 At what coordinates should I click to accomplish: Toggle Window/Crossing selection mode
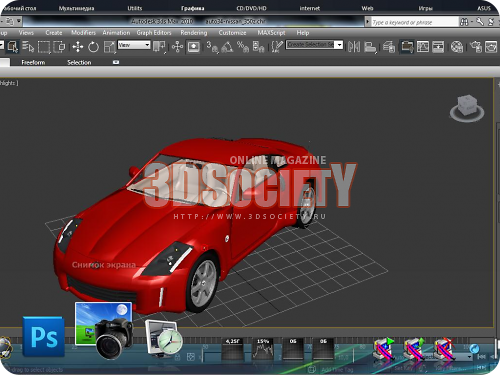click(59, 47)
